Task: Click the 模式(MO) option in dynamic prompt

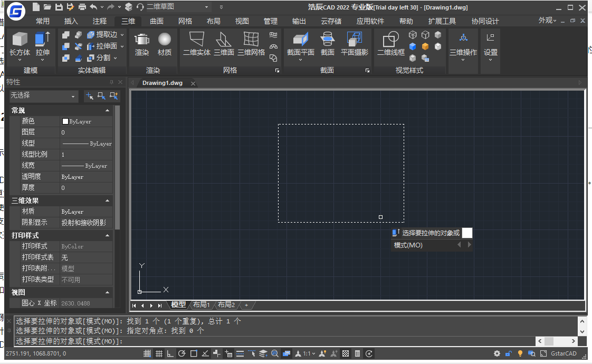Action: tap(408, 245)
